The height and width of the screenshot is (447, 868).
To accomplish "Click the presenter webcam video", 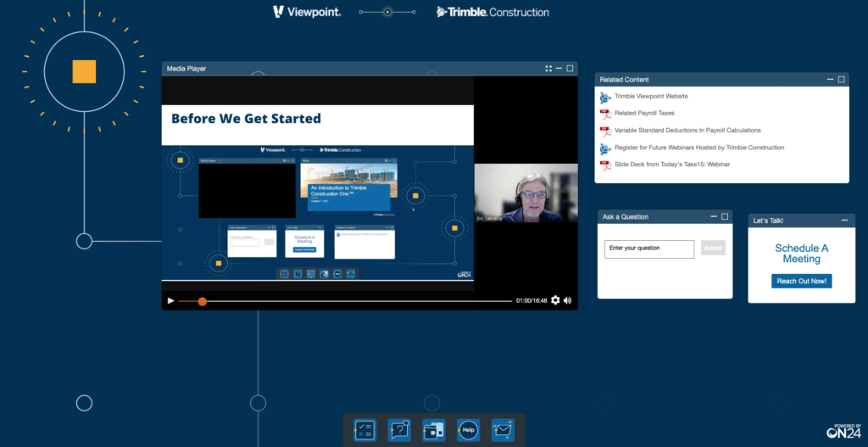I will click(526, 193).
